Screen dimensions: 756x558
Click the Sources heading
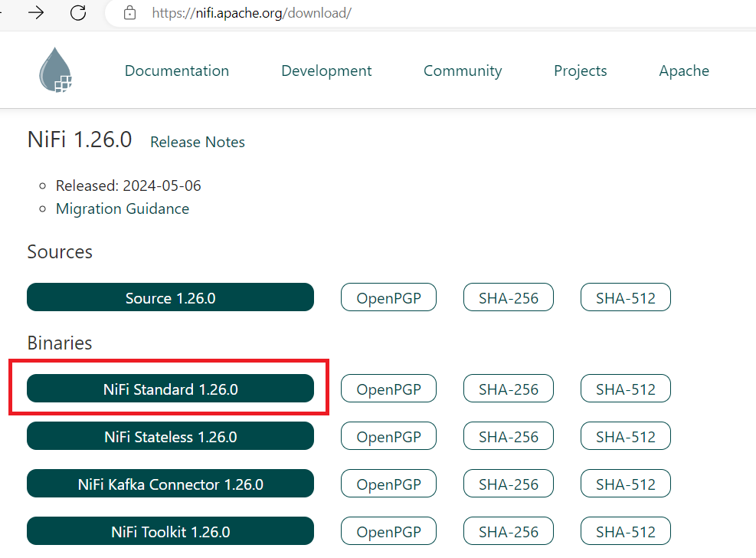point(60,251)
